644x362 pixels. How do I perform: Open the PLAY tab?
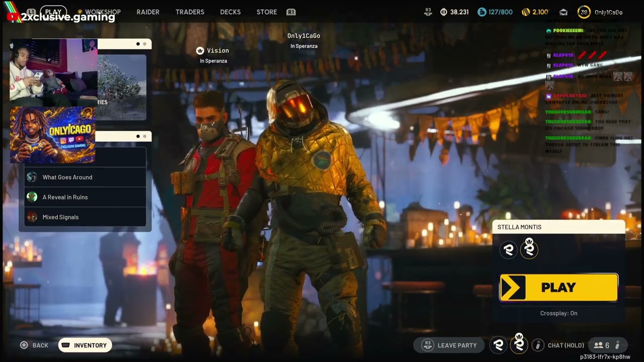click(53, 12)
